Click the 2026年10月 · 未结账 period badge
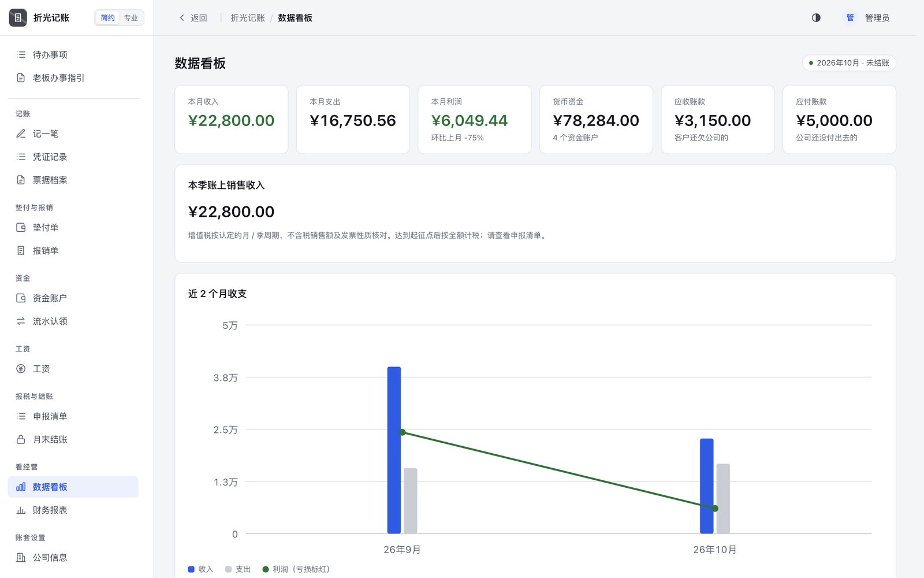This screenshot has height=578, width=924. 849,63
